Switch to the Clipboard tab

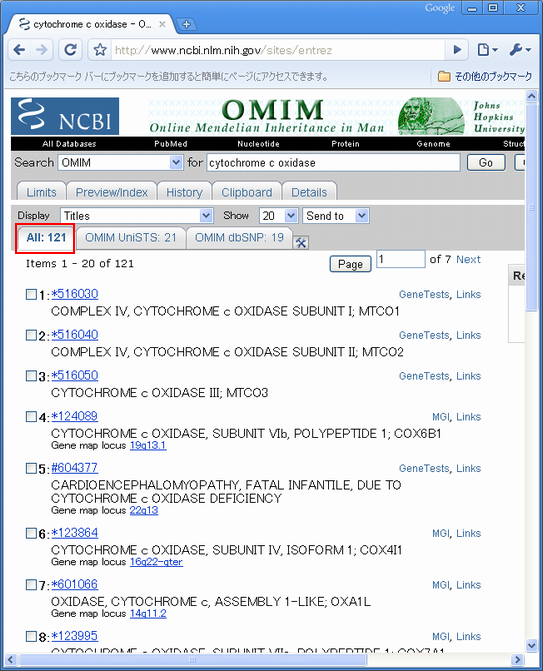pyautogui.click(x=246, y=192)
